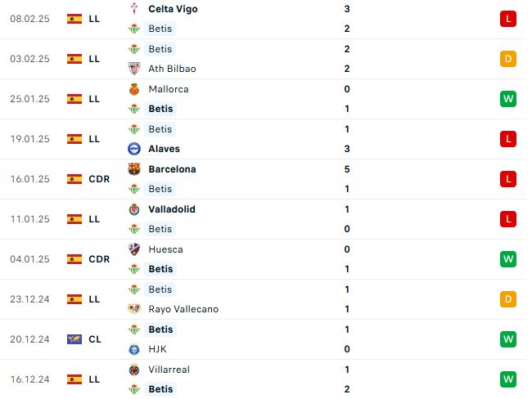
Task: Click the world flag icon beside CL
Action: click(x=74, y=339)
